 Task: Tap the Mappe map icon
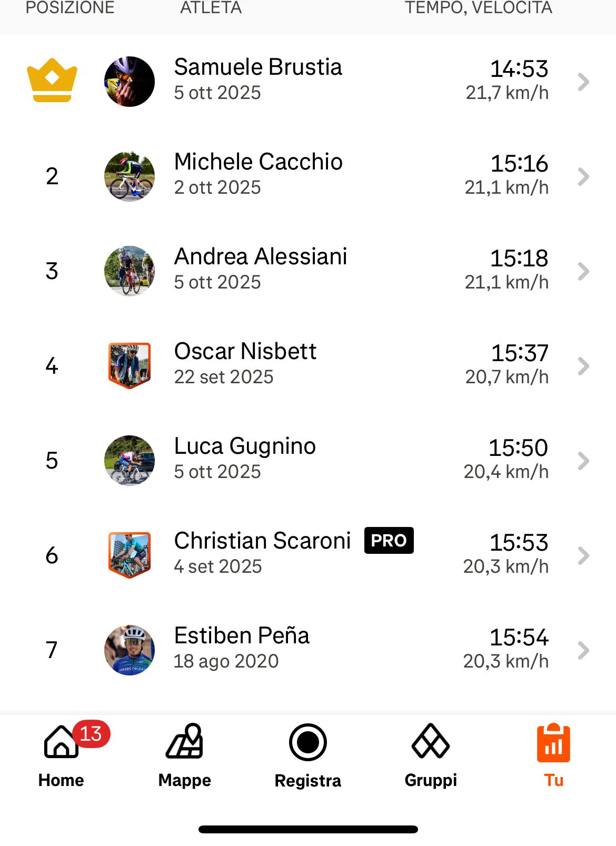tap(184, 742)
